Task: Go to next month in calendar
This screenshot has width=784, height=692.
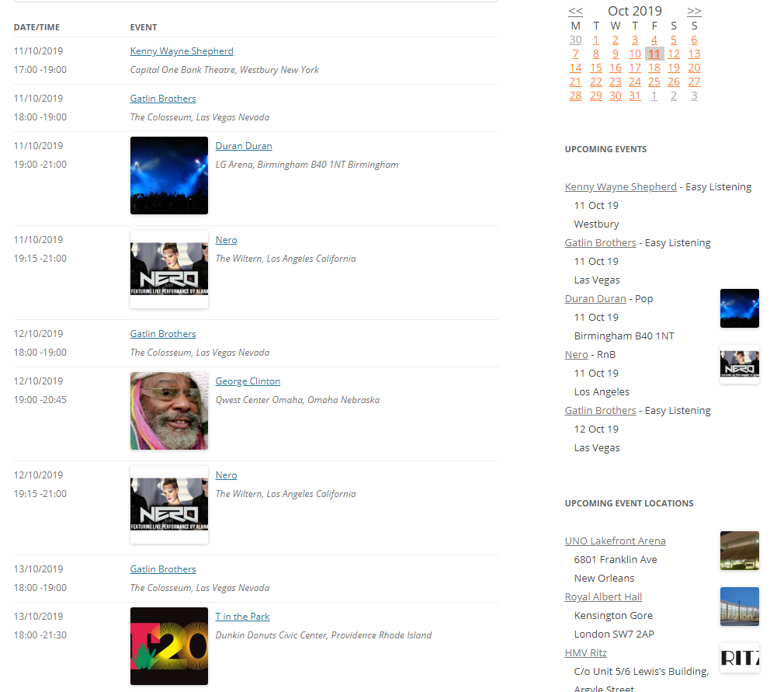Action: 694,11
